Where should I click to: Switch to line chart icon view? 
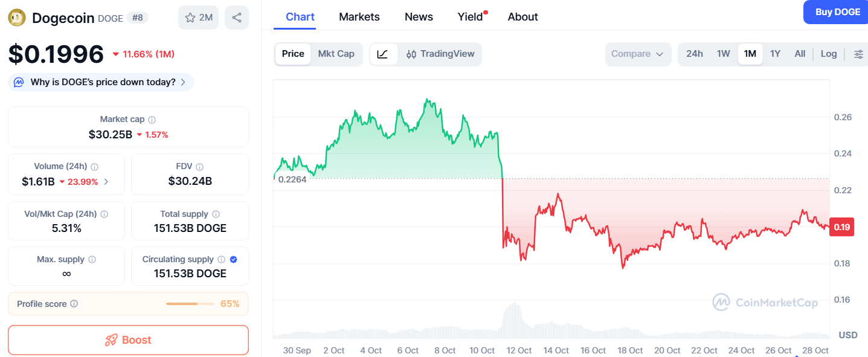tap(383, 54)
